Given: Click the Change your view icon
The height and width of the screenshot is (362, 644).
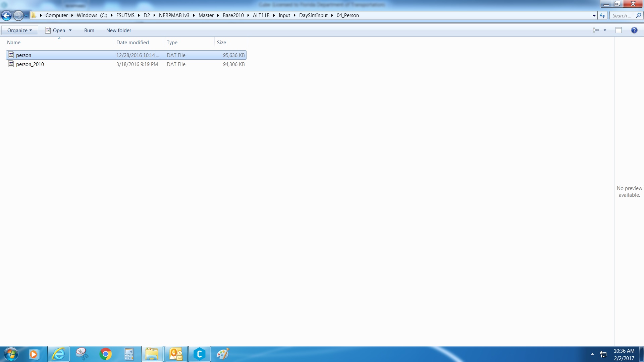Looking at the screenshot, I should pos(596,30).
